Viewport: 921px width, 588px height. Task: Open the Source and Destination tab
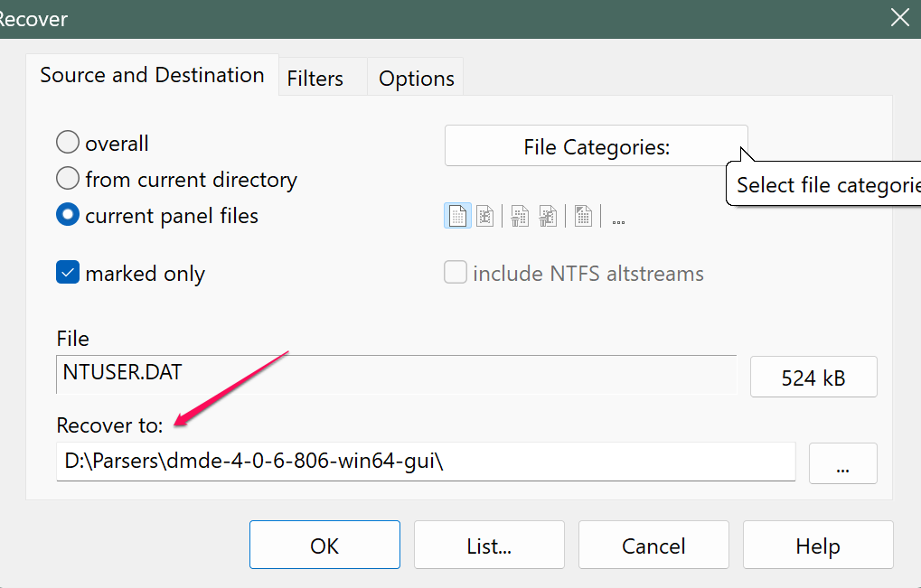pos(152,75)
